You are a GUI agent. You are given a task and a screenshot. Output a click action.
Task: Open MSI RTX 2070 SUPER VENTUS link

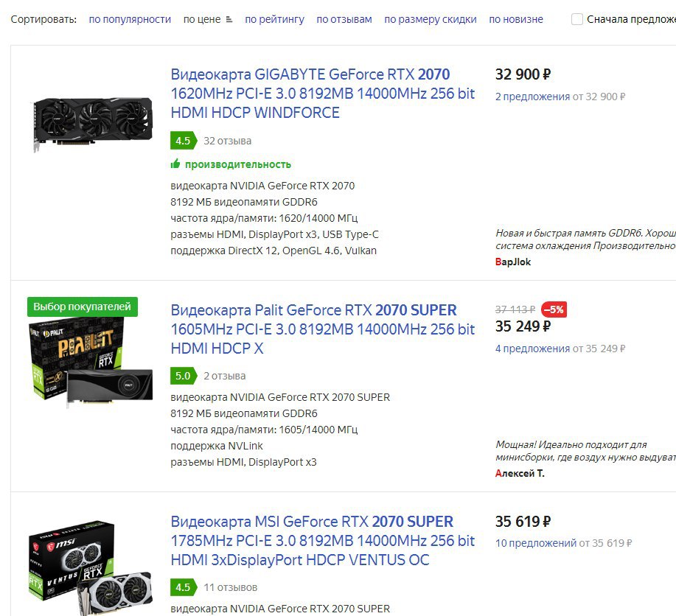[322, 541]
